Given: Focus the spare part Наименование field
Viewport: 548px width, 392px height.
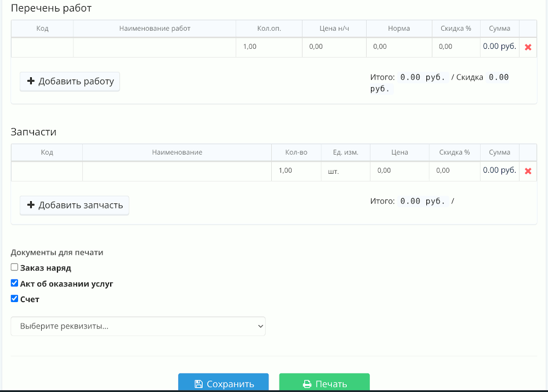Looking at the screenshot, I should point(176,171).
